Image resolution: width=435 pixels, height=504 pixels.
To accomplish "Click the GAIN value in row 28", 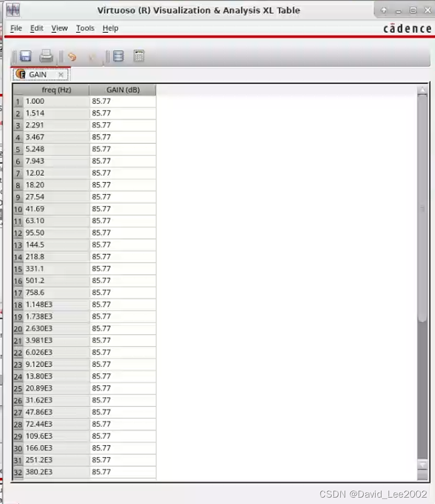I will [123, 424].
